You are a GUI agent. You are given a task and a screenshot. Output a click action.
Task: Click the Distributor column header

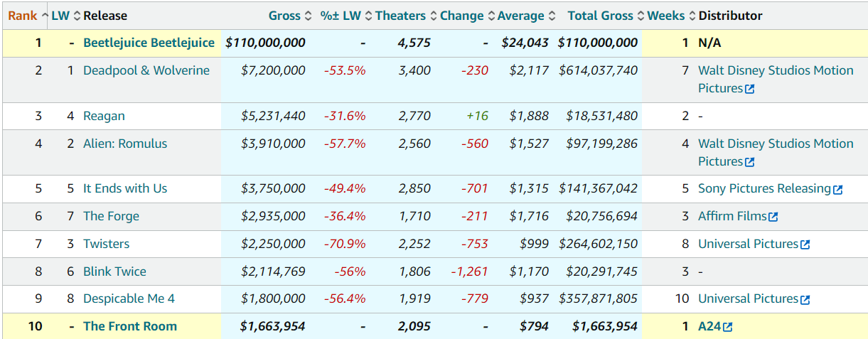(x=730, y=16)
